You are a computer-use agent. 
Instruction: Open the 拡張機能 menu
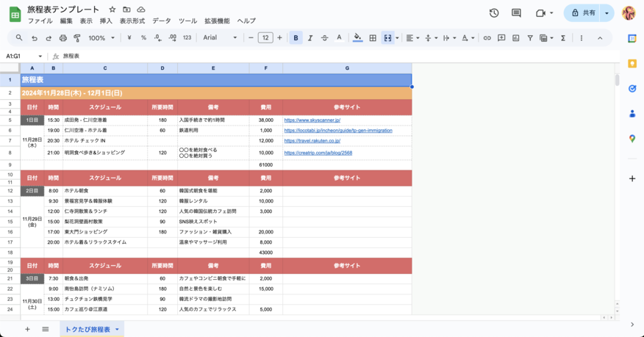tap(217, 21)
